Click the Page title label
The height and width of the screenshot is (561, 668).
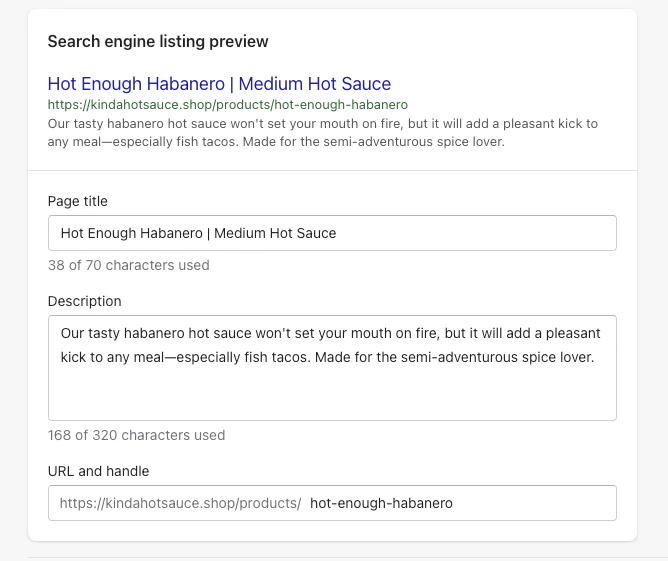pos(78,201)
